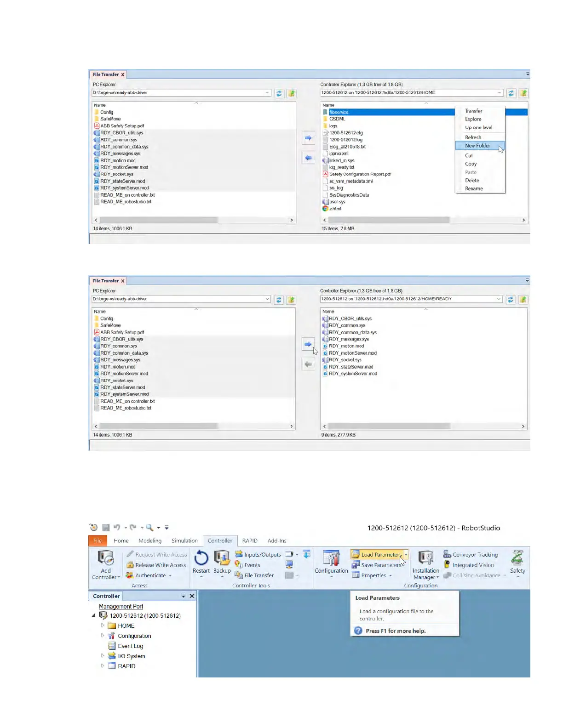Expand the HOME node in the Controller tree
Viewport: 563px width, 728px height.
click(103, 626)
